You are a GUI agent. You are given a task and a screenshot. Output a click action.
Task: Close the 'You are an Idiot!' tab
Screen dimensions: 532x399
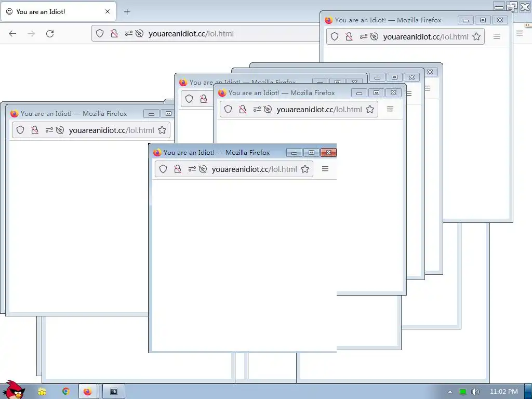[108, 11]
